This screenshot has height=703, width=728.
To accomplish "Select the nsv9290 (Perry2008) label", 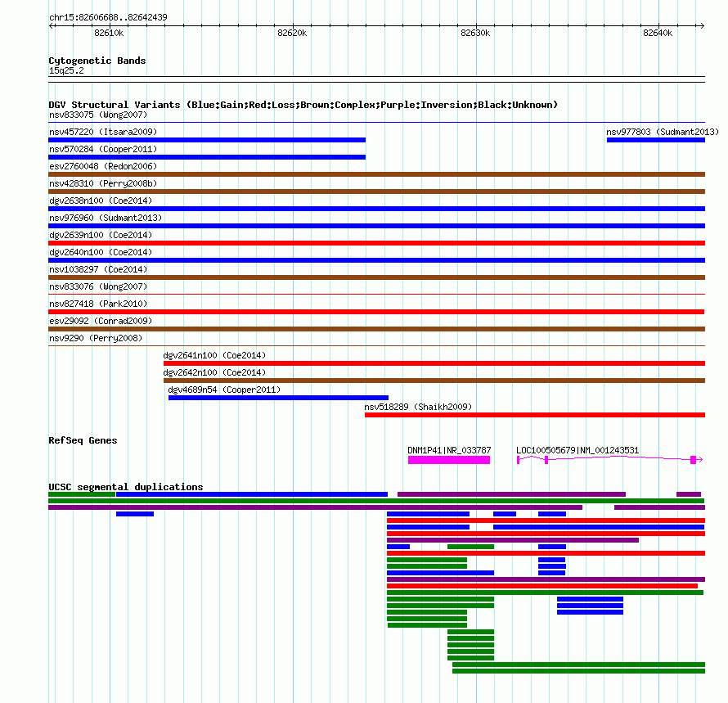I will (x=96, y=338).
